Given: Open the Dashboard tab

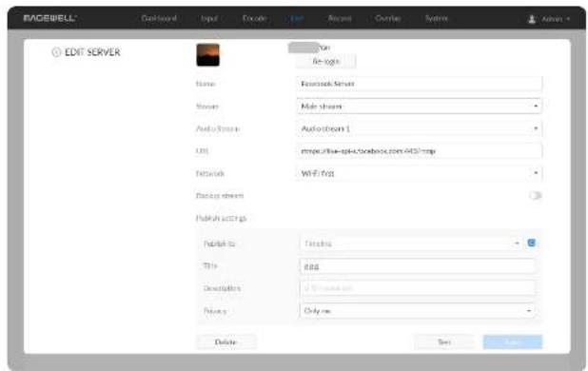Looking at the screenshot, I should (159, 18).
